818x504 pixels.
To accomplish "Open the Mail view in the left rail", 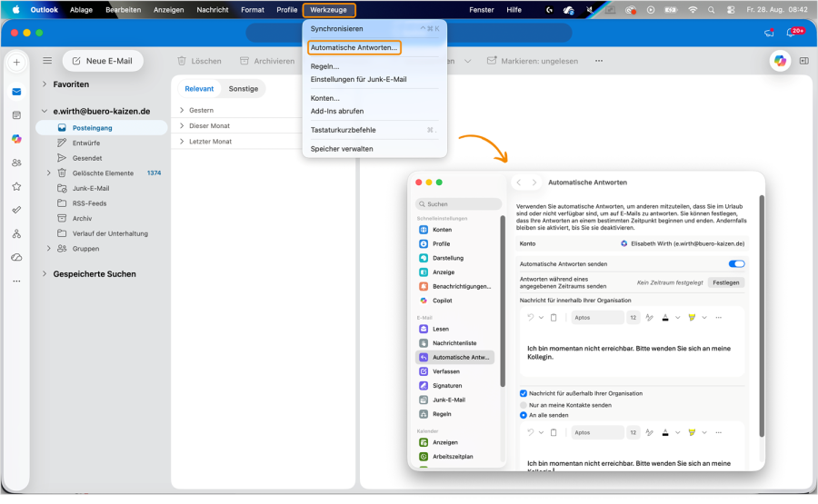I will pyautogui.click(x=16, y=92).
